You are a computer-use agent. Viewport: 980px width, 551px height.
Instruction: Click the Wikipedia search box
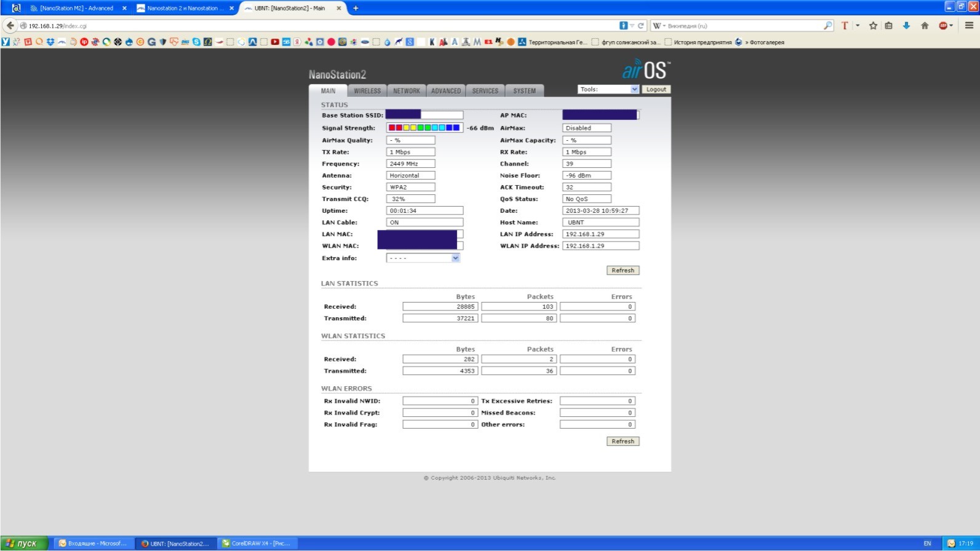click(744, 26)
